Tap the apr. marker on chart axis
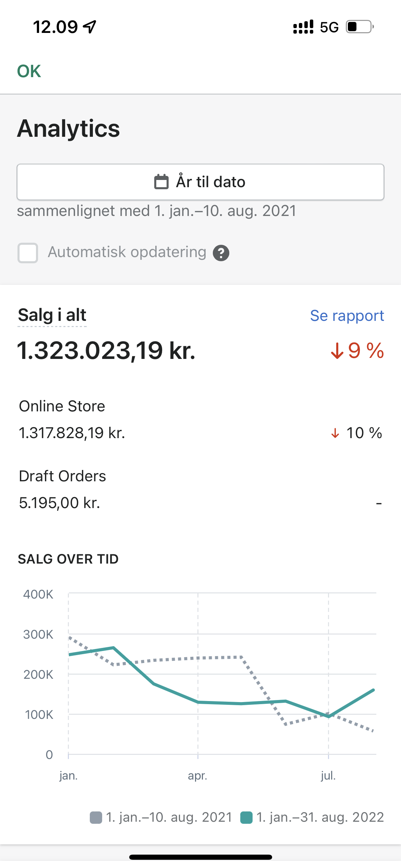Screen dimensions: 401x868 [198, 775]
